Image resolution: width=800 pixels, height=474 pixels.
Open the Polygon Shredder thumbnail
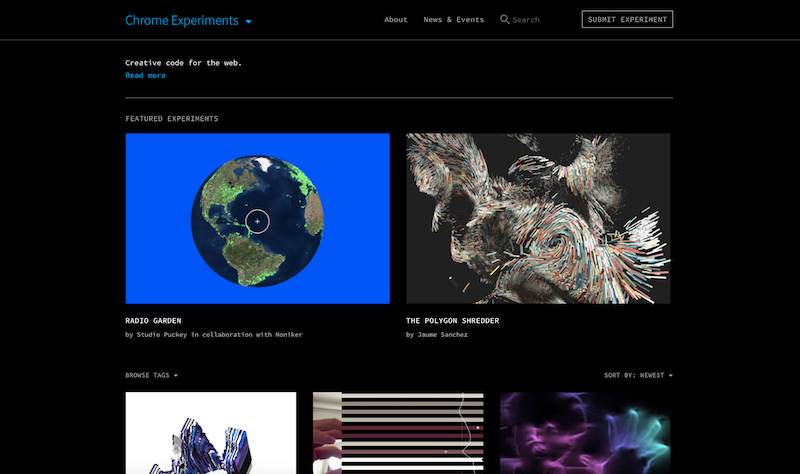pyautogui.click(x=538, y=218)
